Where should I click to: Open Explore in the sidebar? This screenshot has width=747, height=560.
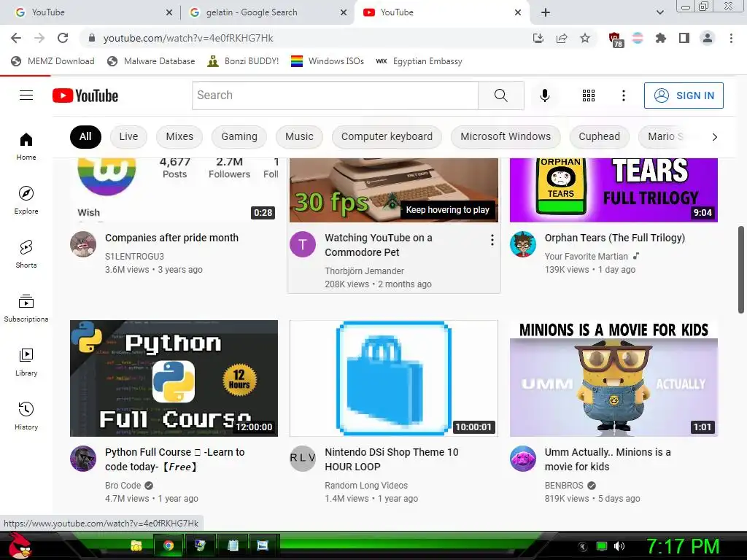(x=26, y=200)
